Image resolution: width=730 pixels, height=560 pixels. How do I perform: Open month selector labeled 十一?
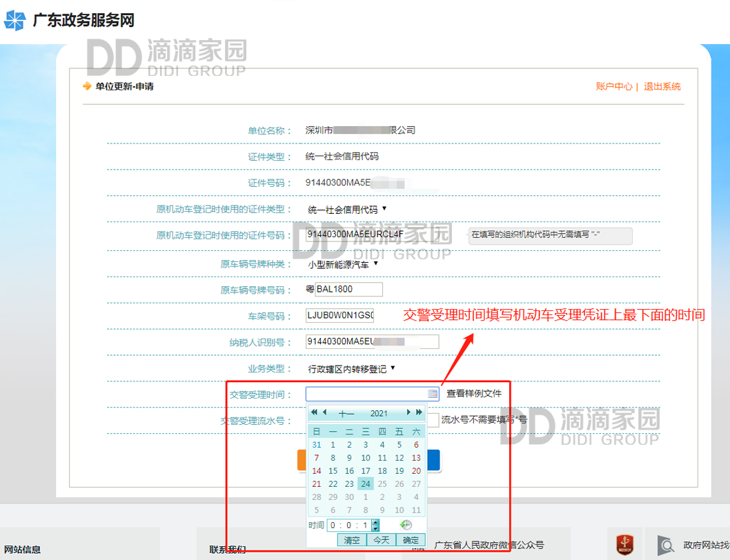tap(346, 413)
